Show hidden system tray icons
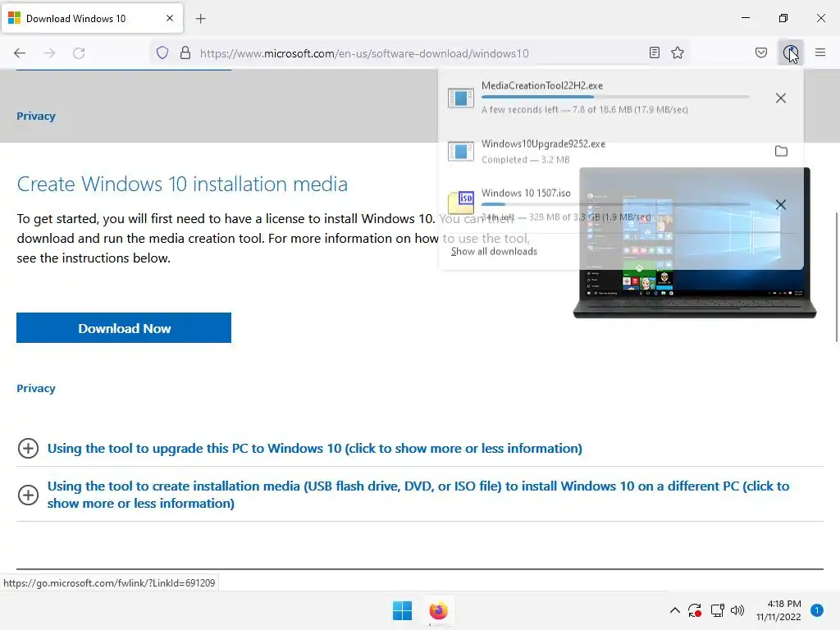Viewport: 840px width, 630px height. tap(675, 610)
